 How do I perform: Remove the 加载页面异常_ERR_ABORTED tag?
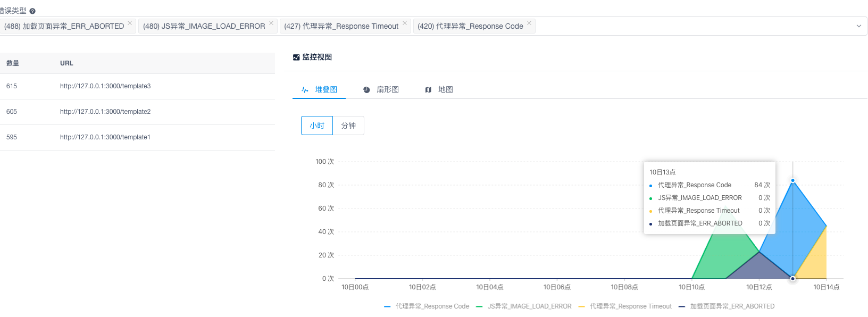pos(130,23)
